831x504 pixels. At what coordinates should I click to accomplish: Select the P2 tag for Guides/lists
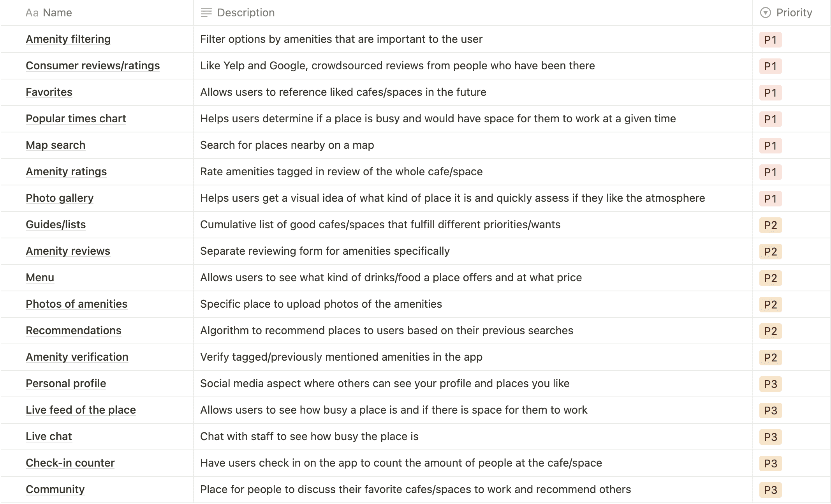pos(770,225)
